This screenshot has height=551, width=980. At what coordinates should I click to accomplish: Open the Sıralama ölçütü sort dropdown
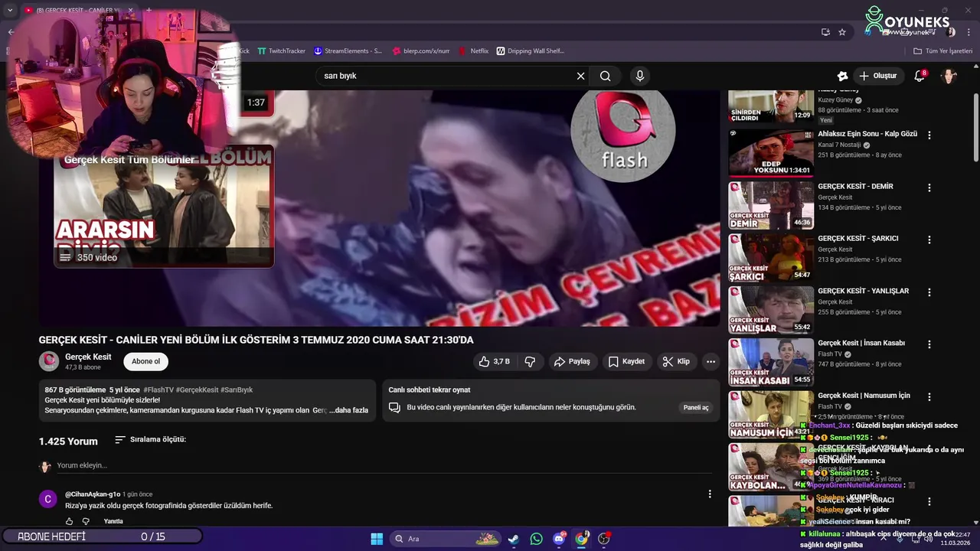tap(150, 440)
